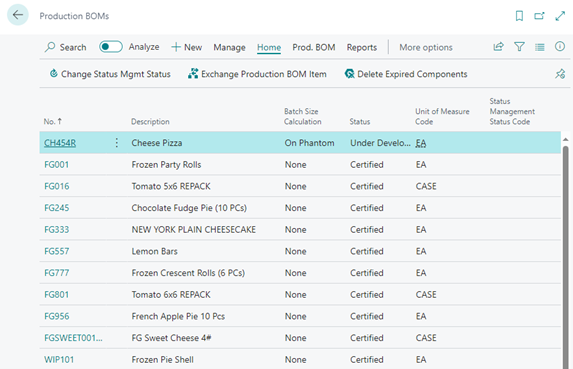The width and height of the screenshot is (573, 369).
Task: Click the Search magnifier icon
Action: pos(50,47)
